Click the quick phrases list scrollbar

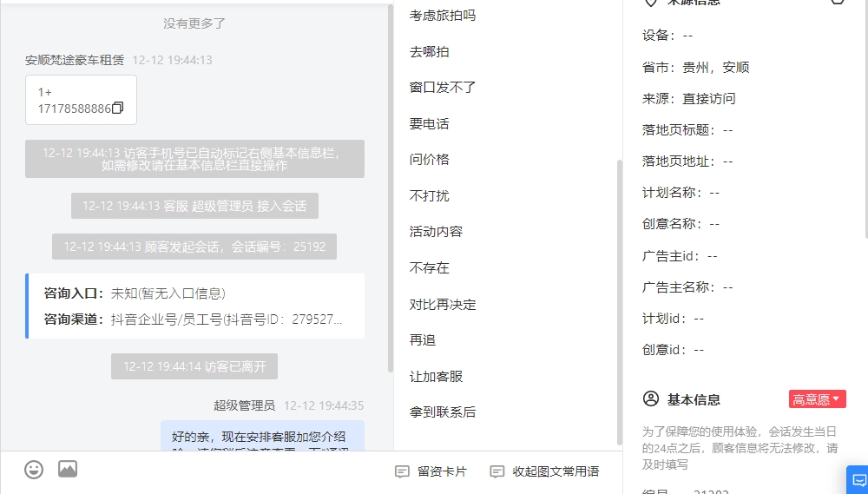pos(620,302)
